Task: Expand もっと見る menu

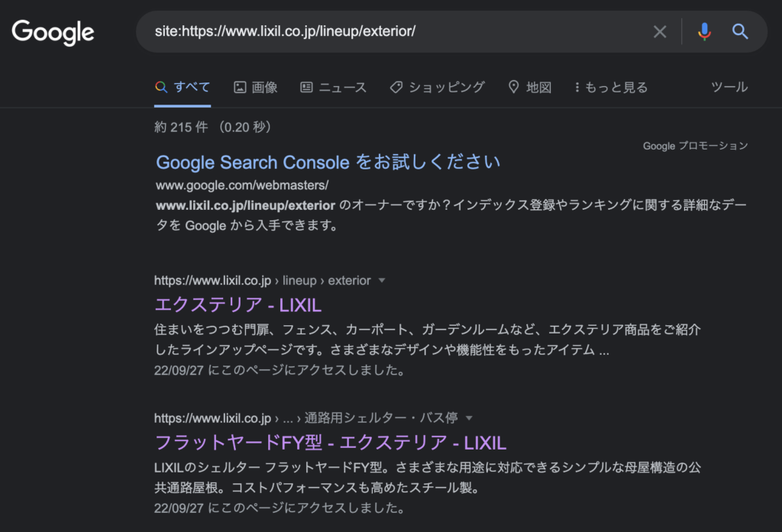Action: [x=611, y=87]
